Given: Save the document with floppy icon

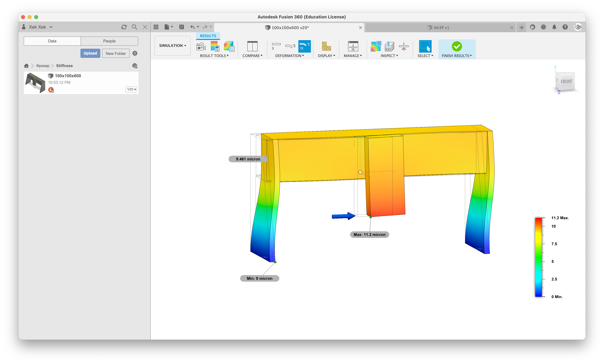Looking at the screenshot, I should pyautogui.click(x=181, y=27).
